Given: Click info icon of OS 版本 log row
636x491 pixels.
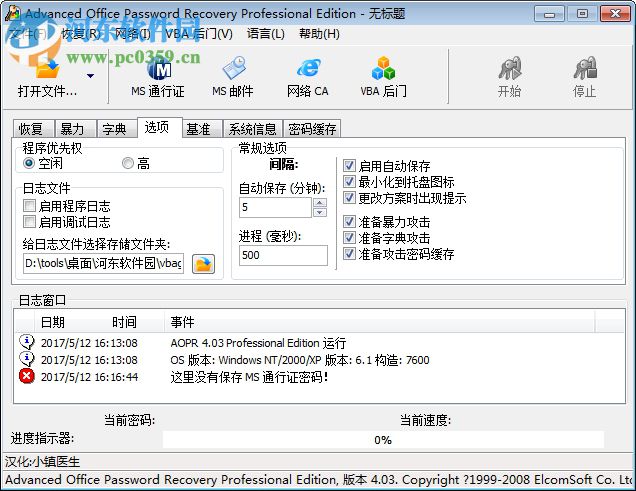Looking at the screenshot, I should (x=27, y=359).
